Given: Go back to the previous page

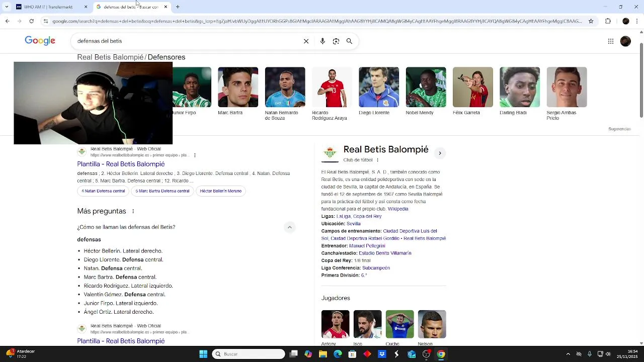Looking at the screenshot, I should (x=7, y=21).
